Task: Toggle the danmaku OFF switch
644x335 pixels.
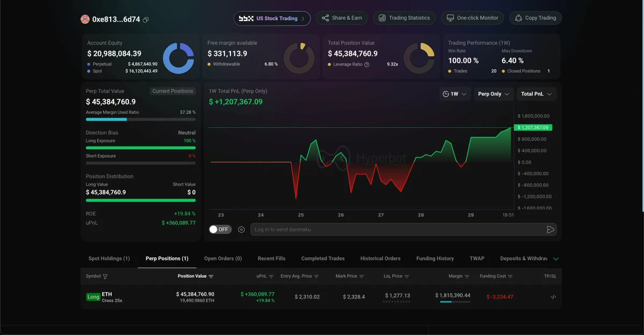Action: coord(220,229)
